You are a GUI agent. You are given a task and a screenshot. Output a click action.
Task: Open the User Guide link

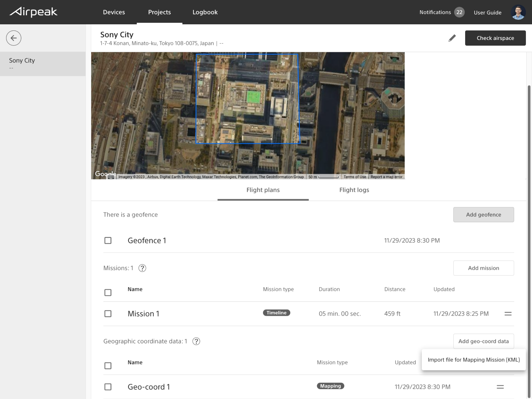[488, 13]
